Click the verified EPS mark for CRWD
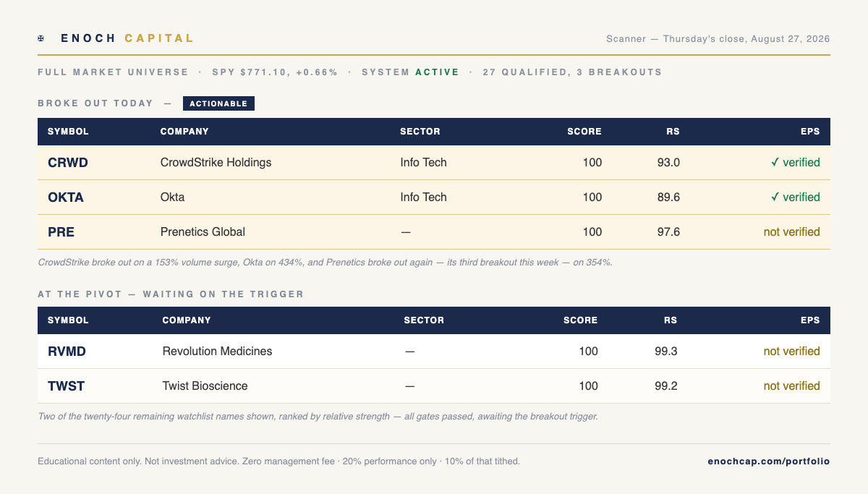 [796, 163]
